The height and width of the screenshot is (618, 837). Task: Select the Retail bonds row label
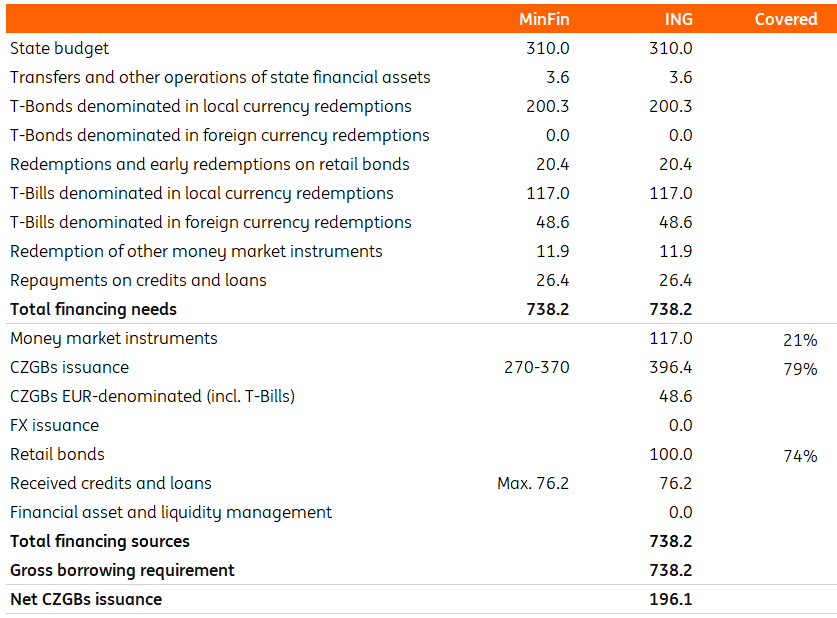click(x=57, y=454)
